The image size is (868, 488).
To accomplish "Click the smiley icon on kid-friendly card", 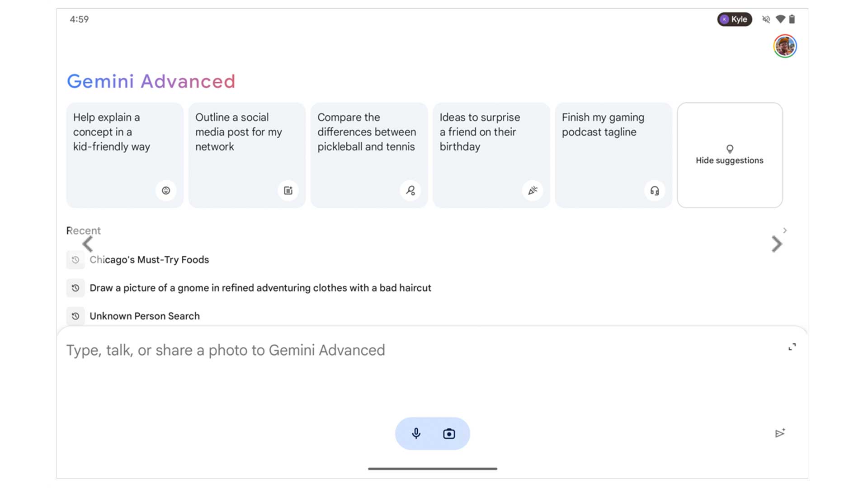I will (x=166, y=191).
